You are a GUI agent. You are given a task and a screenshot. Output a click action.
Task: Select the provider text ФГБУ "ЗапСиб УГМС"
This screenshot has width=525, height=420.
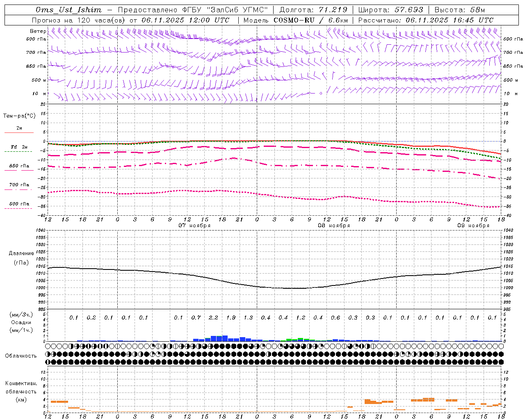point(225,10)
